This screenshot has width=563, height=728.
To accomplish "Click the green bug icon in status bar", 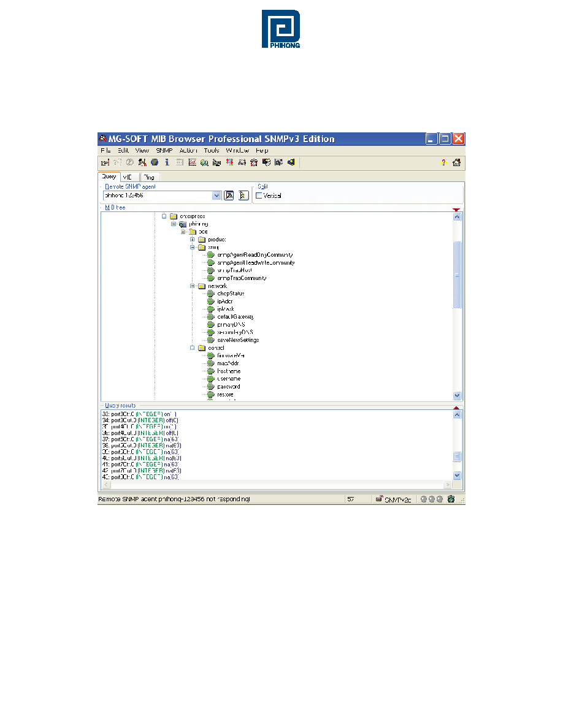I will 451,499.
